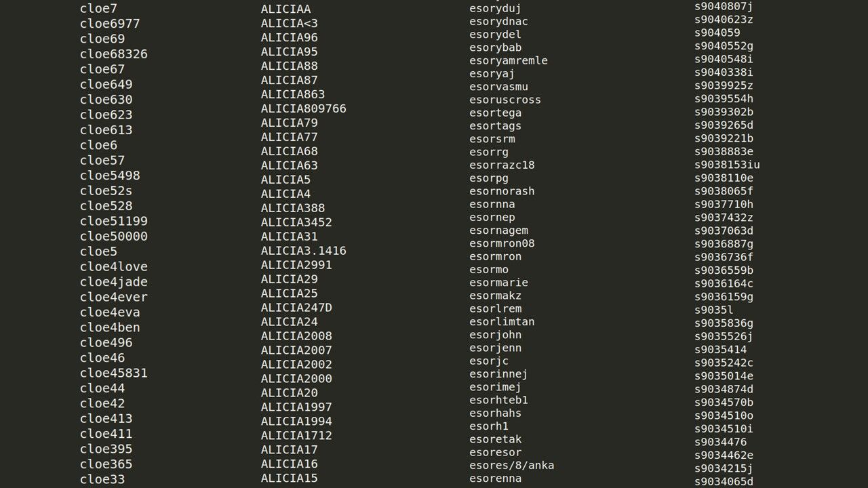Image resolution: width=868 pixels, height=488 pixels.
Task: Select the ALICIA3.1416 text
Action: pos(304,251)
